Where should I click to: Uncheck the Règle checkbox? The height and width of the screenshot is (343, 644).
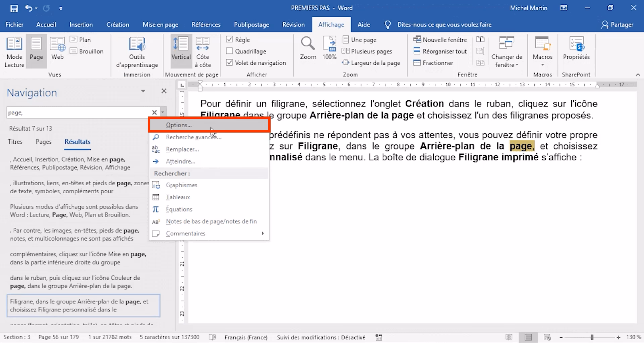tap(229, 39)
